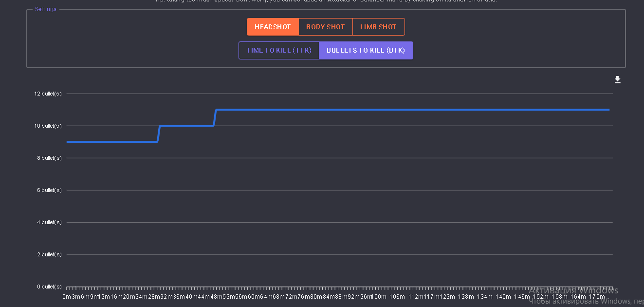
Task: Click the blue line's rise from 10 to 11 bullets
Action: pos(215,117)
